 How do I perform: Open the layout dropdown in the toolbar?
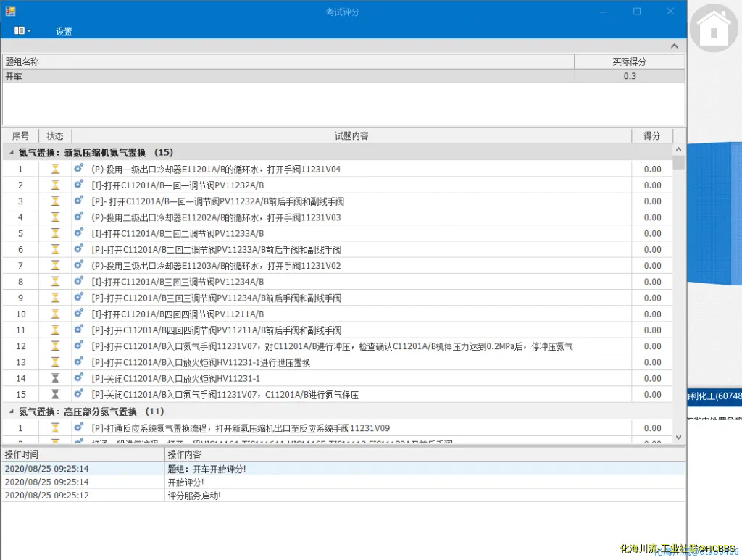22,31
